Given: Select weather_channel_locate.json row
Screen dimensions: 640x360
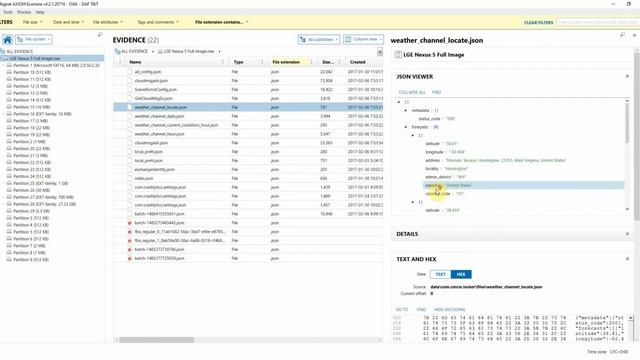Looking at the screenshot, I should pos(248,107).
